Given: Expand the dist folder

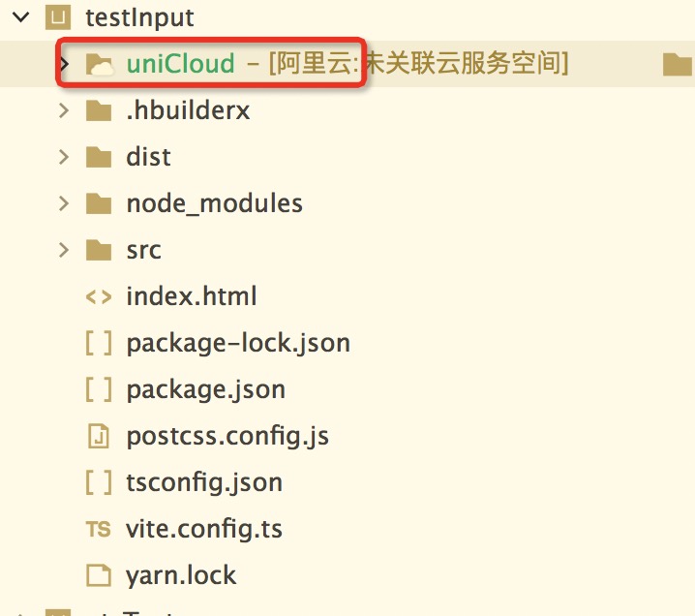Looking at the screenshot, I should [x=64, y=157].
